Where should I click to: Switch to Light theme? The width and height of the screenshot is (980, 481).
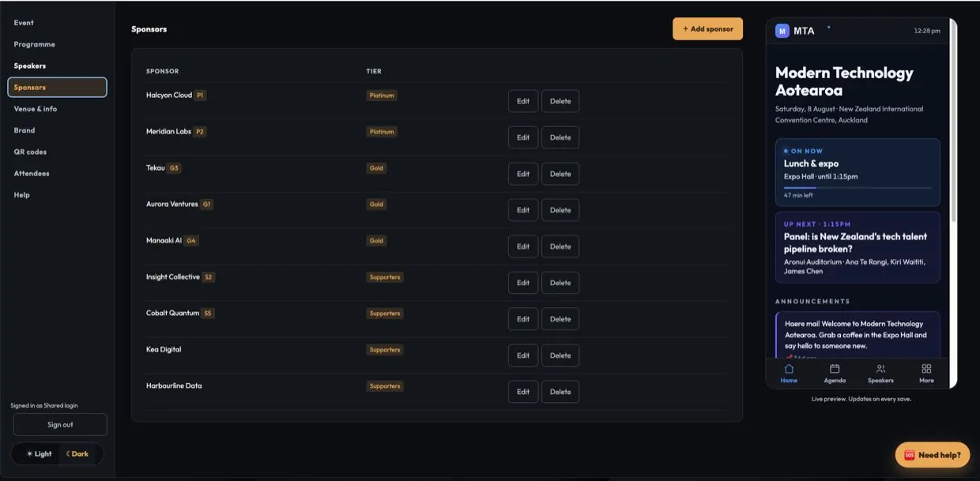pos(39,454)
